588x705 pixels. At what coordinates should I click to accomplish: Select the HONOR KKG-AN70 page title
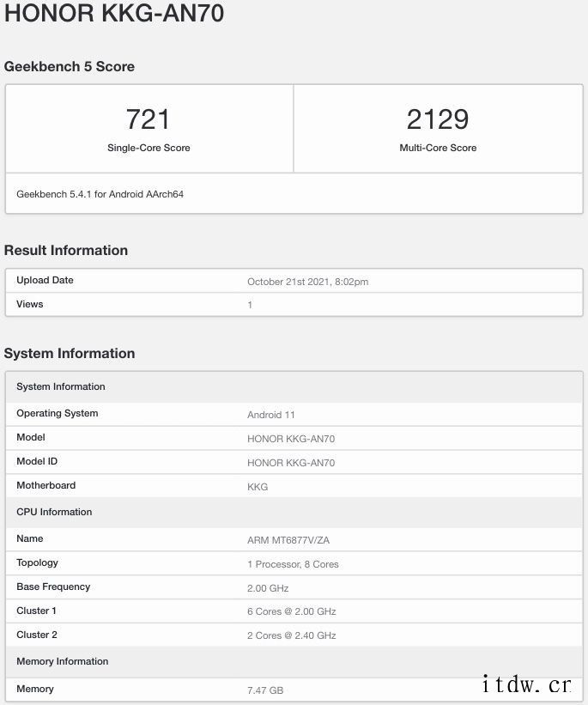coord(114,13)
